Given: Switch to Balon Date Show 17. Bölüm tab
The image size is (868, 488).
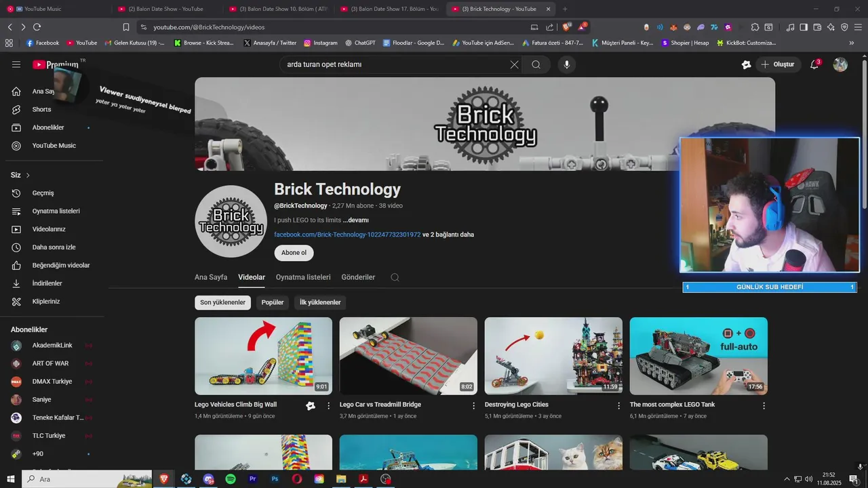Looking at the screenshot, I should coord(390,9).
